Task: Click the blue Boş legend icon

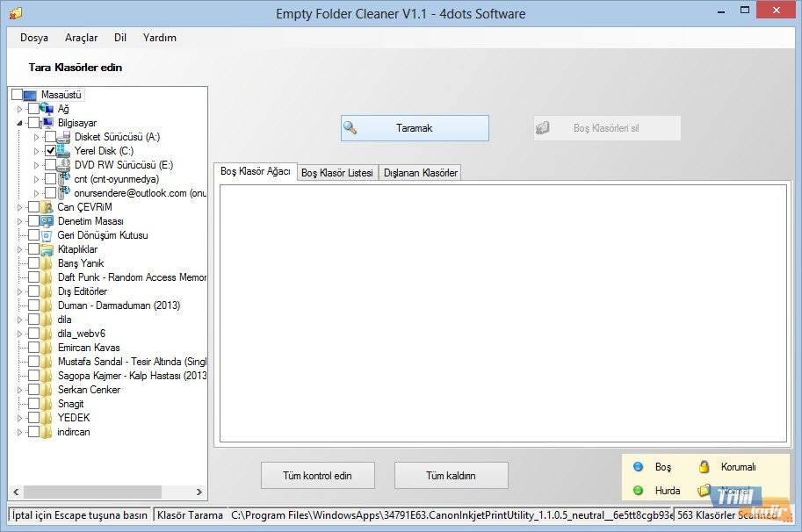Action: tap(639, 467)
